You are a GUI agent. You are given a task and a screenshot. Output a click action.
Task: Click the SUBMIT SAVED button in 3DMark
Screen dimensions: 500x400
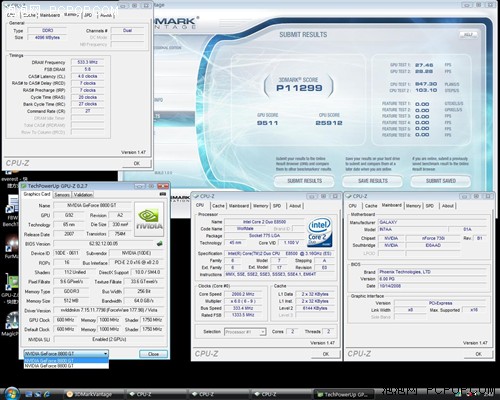441,181
